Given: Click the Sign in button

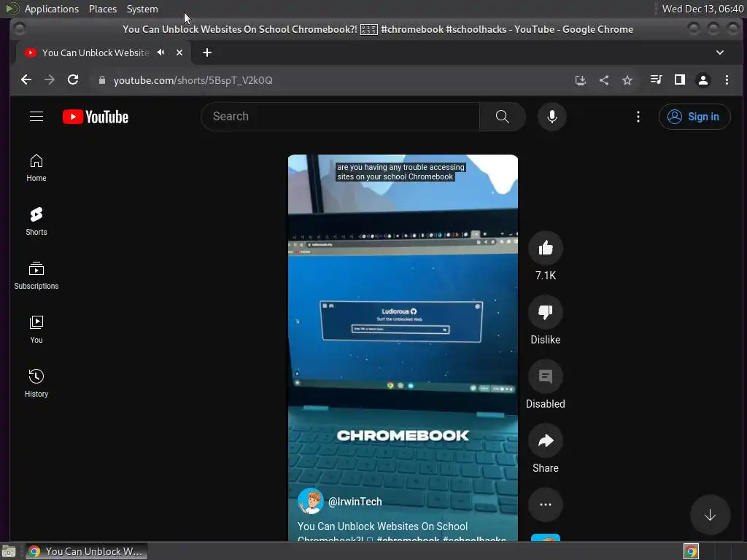Looking at the screenshot, I should click(694, 117).
